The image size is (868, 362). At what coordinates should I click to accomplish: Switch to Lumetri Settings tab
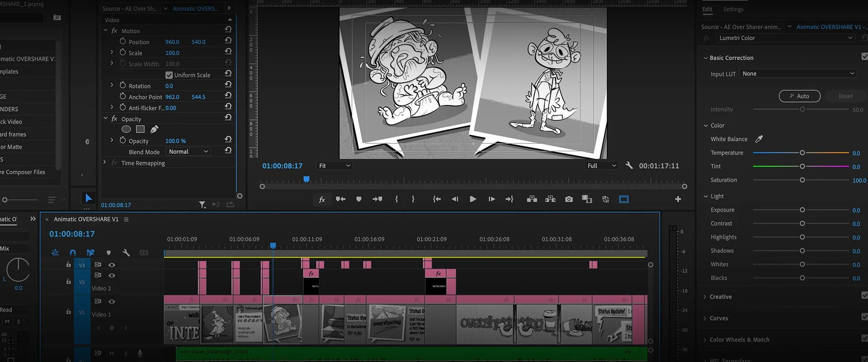(733, 9)
